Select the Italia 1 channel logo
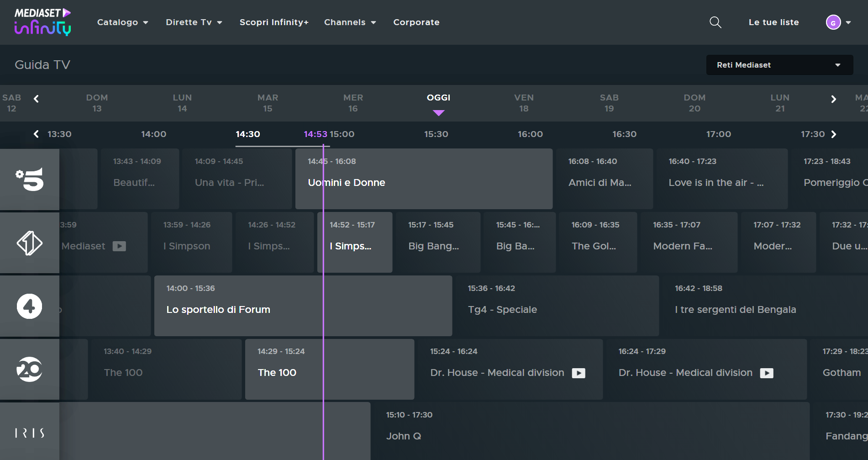Screen dimensions: 868x460 click(29, 242)
